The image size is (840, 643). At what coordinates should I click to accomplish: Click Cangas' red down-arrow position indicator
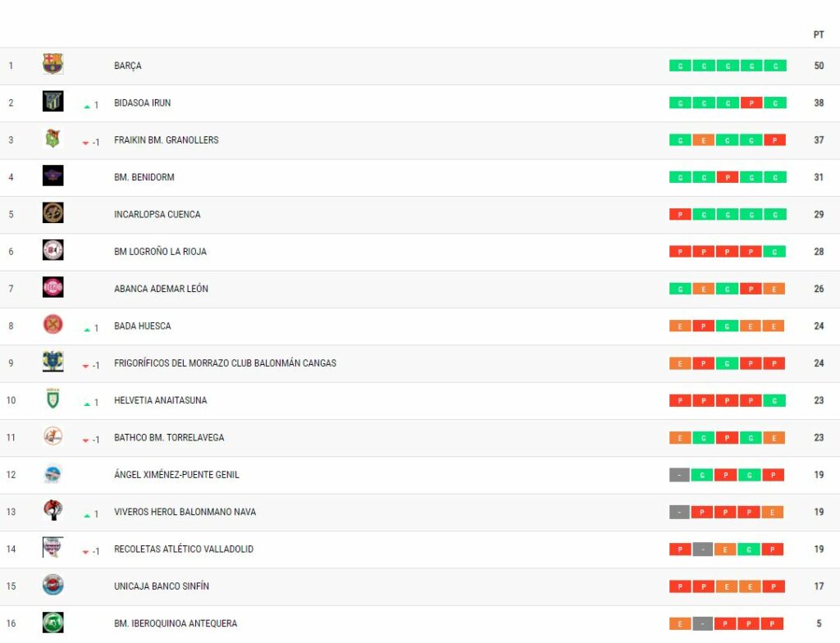[85, 366]
